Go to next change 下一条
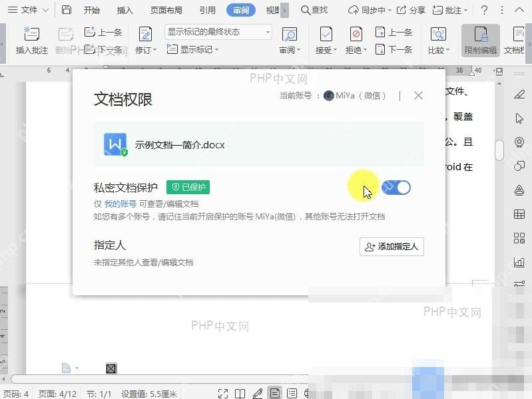This screenshot has height=399, width=532. point(394,50)
